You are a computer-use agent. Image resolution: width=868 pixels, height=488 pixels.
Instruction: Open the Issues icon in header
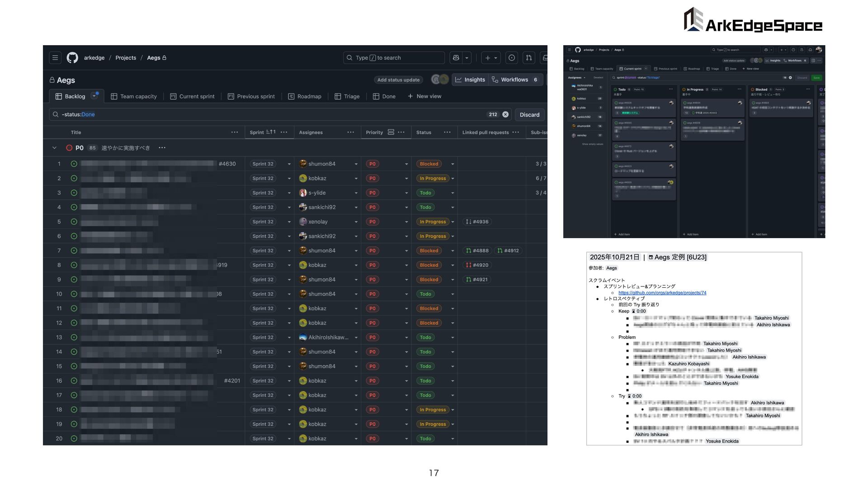[512, 58]
